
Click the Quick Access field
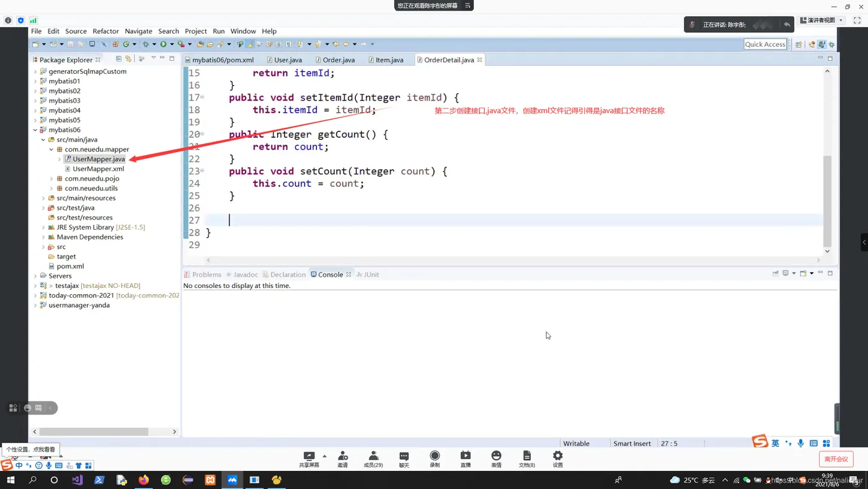pos(765,44)
